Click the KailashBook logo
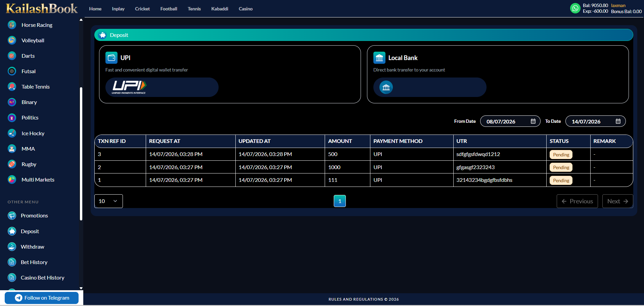Image resolution: width=644 pixels, height=306 pixels. [x=42, y=9]
